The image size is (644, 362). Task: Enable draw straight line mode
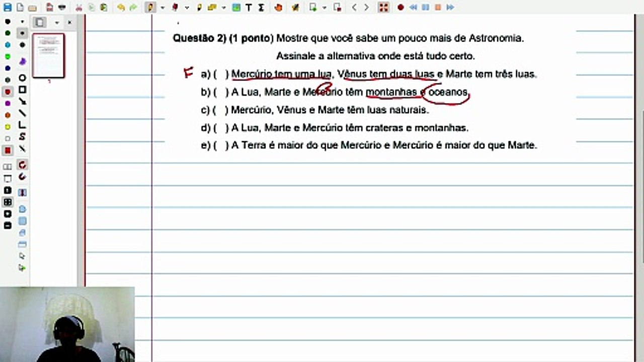22,113
